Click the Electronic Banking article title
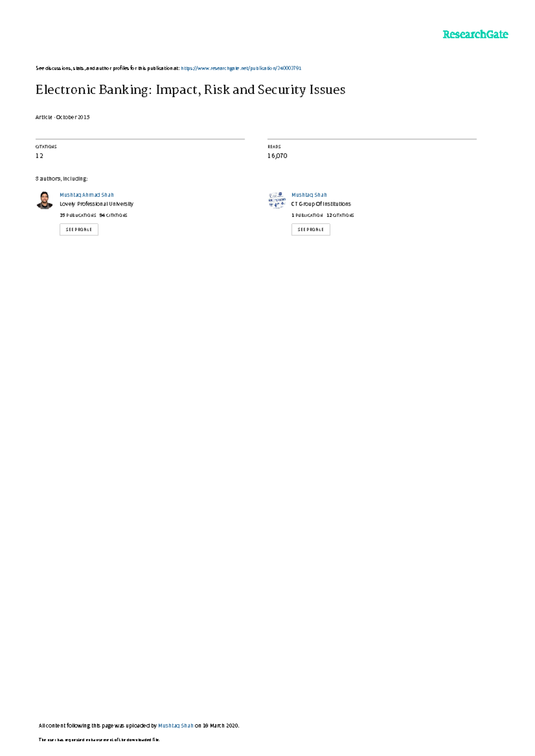The image size is (535, 756). [x=190, y=90]
